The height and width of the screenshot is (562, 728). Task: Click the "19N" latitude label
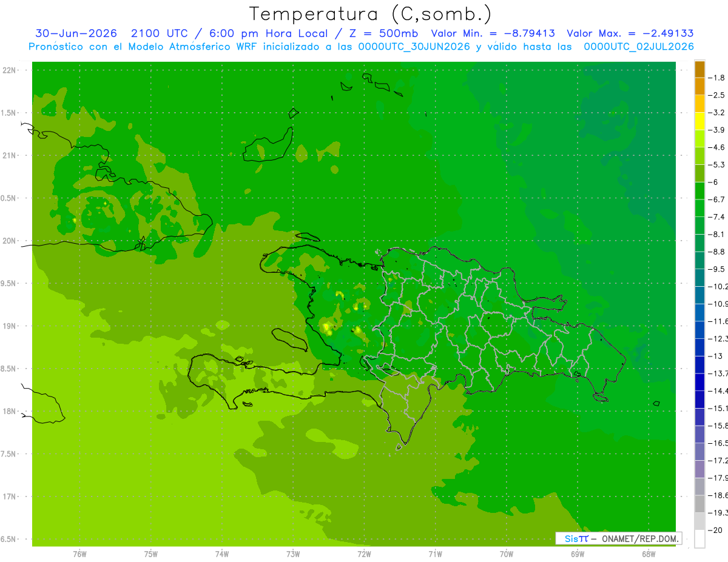click(x=10, y=326)
